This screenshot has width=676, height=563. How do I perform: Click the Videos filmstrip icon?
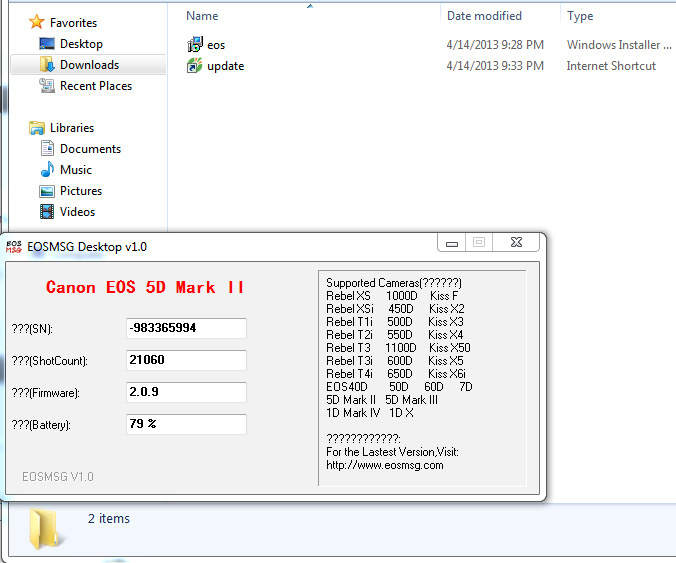47,212
